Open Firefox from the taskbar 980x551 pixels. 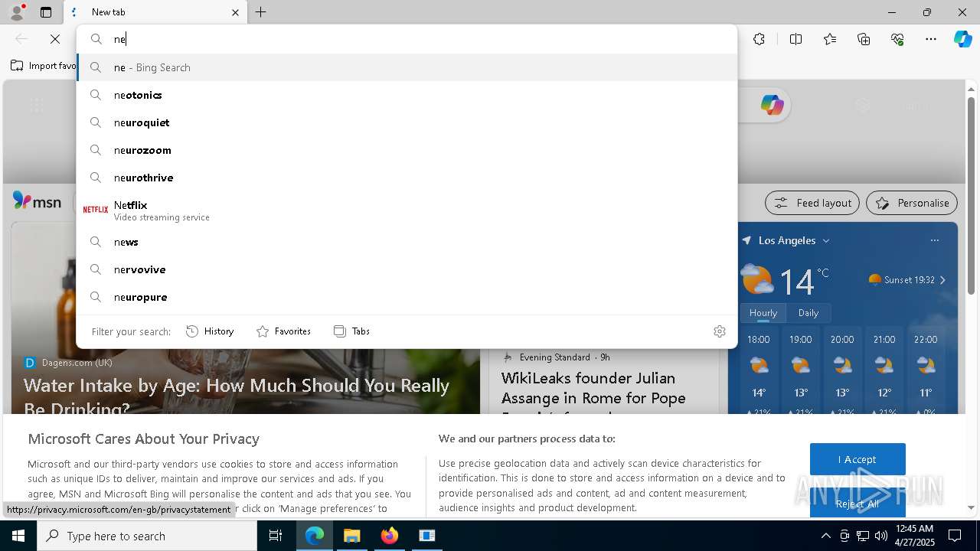pos(389,536)
